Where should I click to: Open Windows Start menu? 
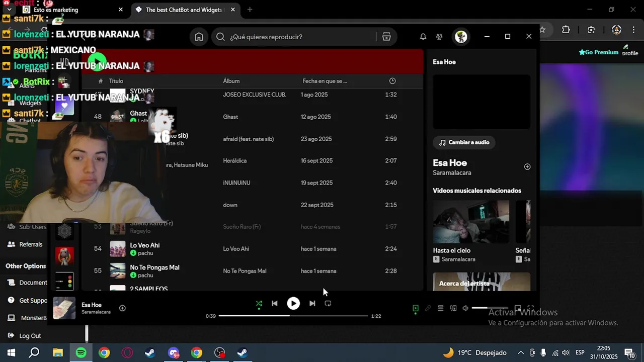[11, 353]
